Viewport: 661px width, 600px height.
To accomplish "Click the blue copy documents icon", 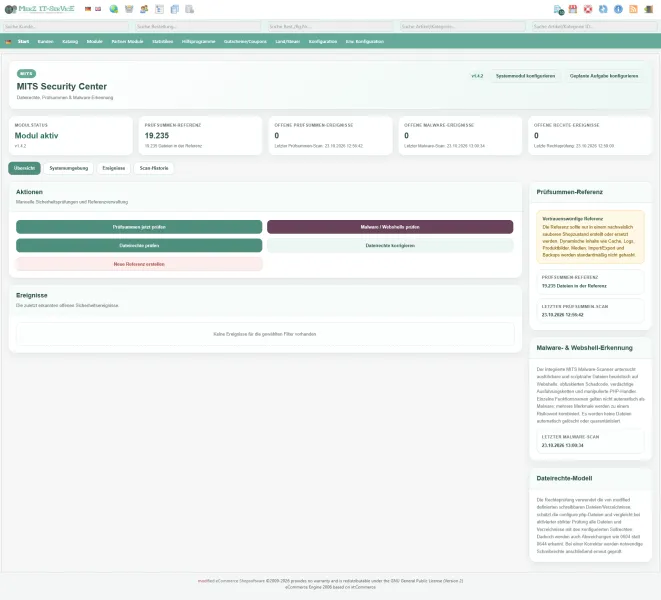I will tap(175, 9).
